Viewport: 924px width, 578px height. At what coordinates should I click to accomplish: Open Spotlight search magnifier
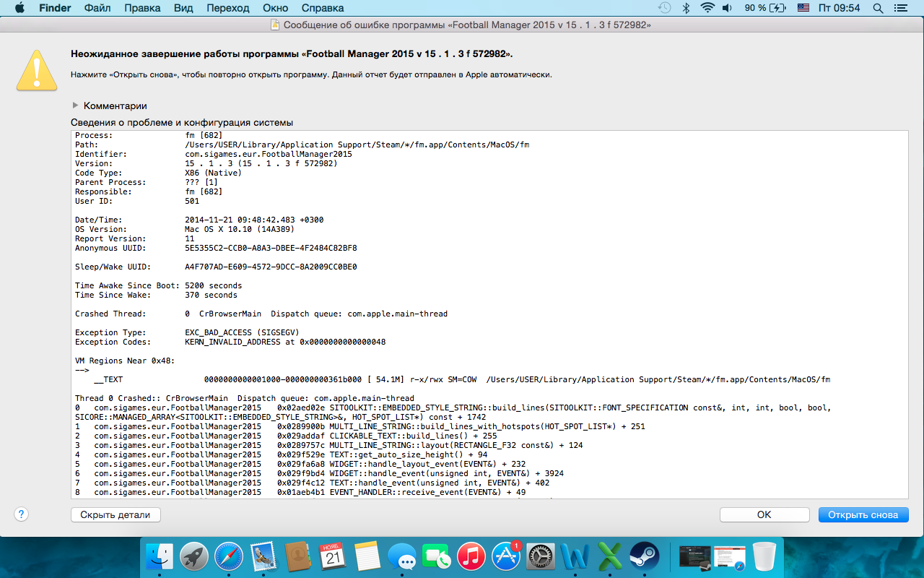click(x=878, y=8)
